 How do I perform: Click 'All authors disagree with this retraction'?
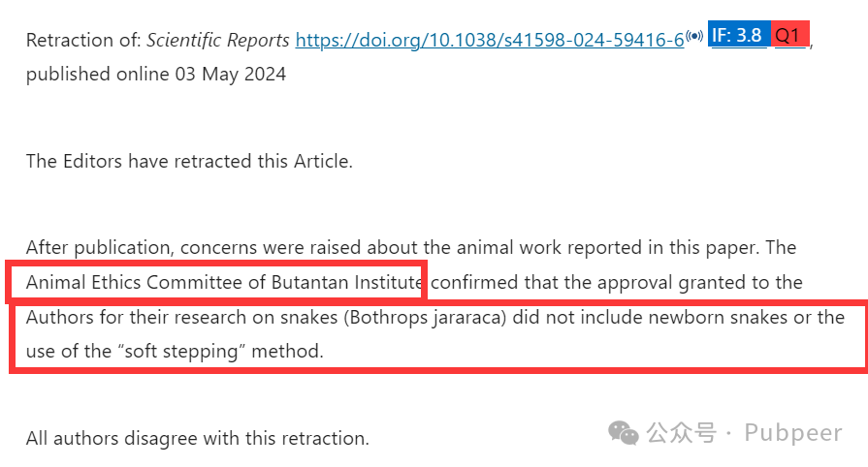coord(198,438)
